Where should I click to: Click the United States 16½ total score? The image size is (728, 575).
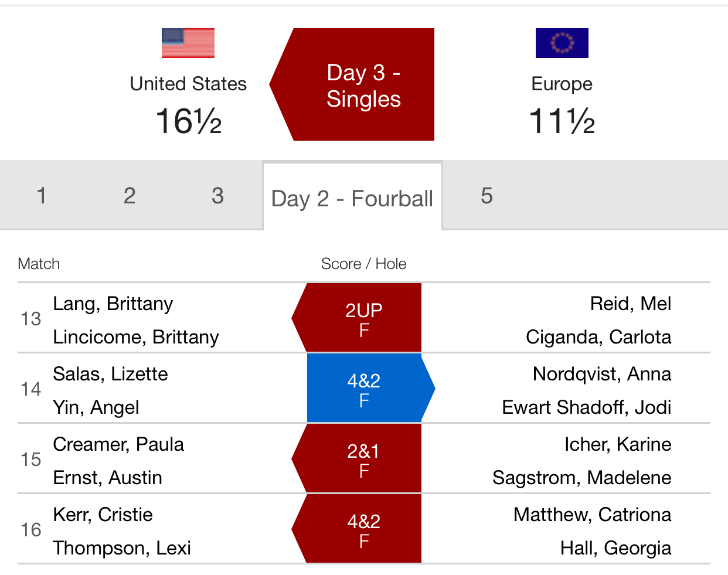188,121
